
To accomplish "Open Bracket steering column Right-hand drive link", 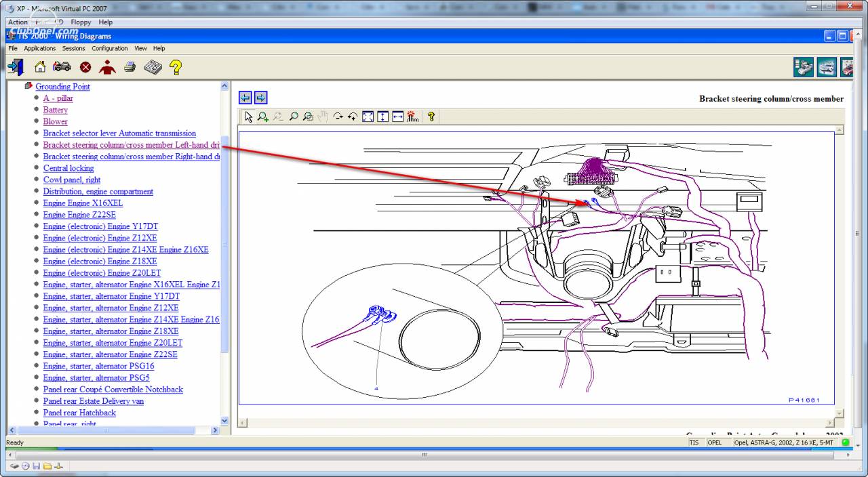I will [132, 157].
